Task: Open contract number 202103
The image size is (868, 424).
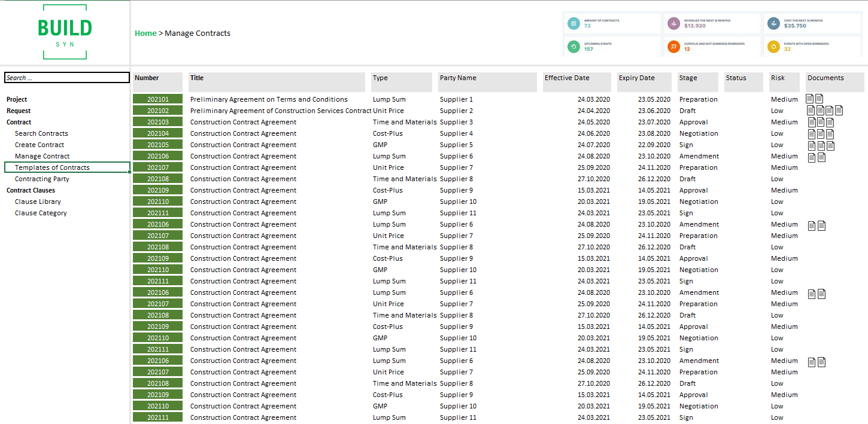Action: [x=157, y=122]
